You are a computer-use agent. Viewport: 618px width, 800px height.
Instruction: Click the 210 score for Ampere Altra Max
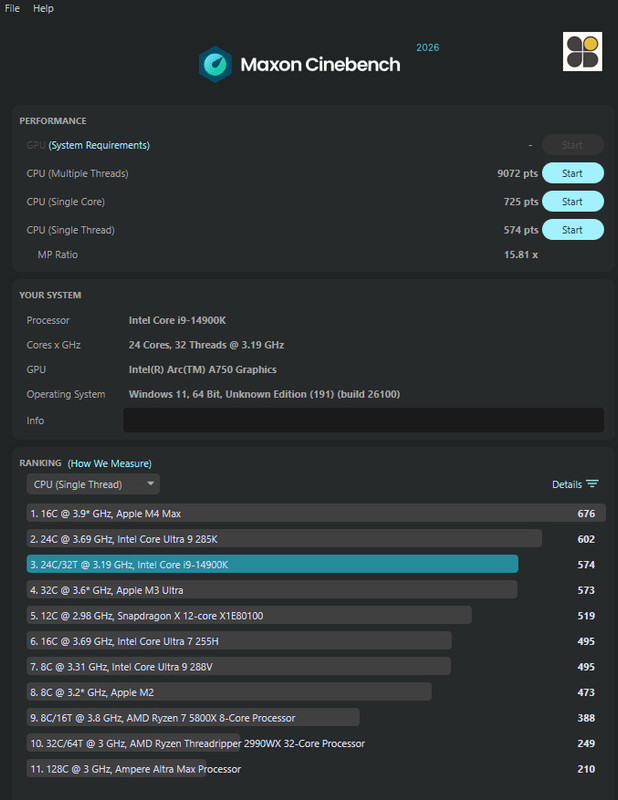pyautogui.click(x=586, y=768)
